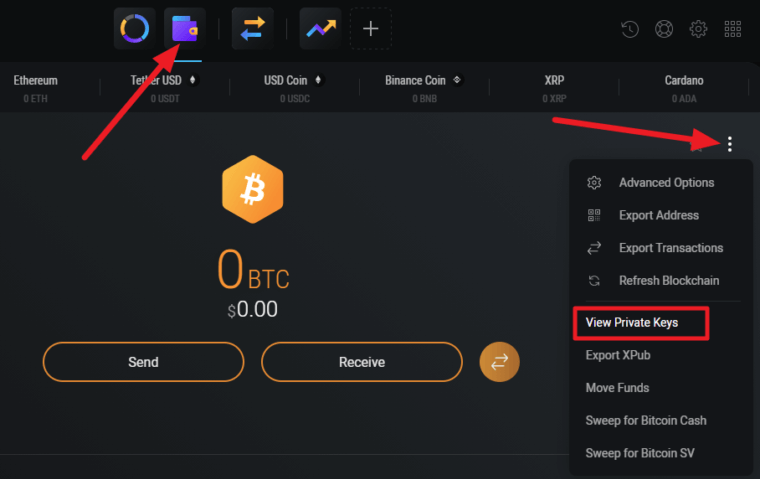Open the Support lifebuoy icon
Image resolution: width=760 pixels, height=479 pixels.
(664, 29)
